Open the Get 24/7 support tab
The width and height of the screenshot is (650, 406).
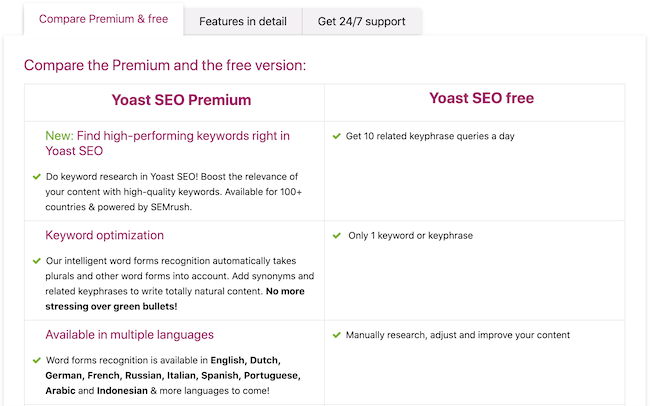[x=361, y=21]
